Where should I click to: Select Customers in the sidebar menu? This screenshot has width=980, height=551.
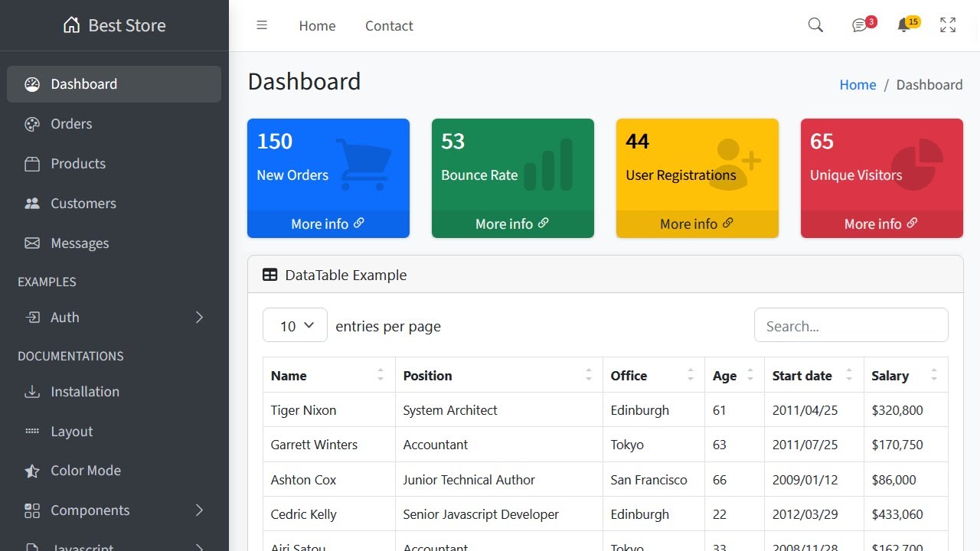[x=114, y=204]
